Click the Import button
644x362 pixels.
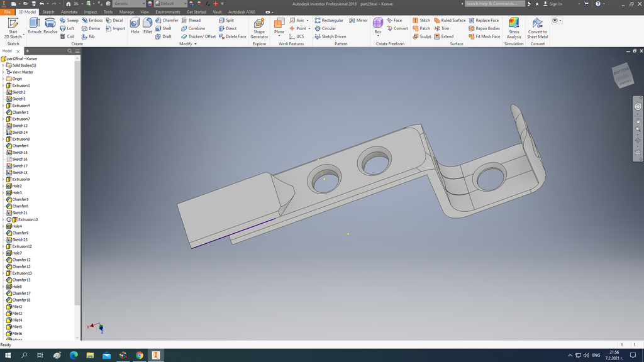point(116,28)
